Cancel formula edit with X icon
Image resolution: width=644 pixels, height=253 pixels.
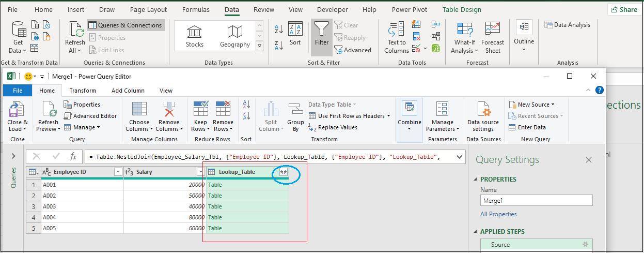coord(37,156)
